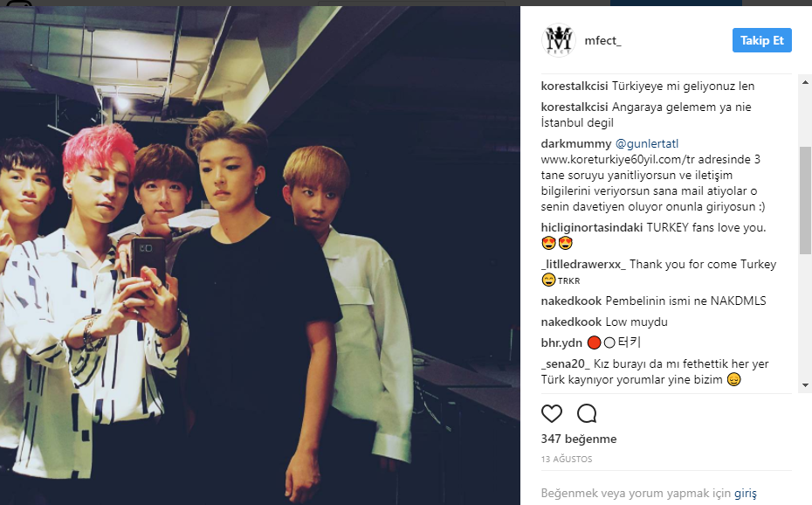The width and height of the screenshot is (812, 505).
Task: Open hicliginortasindaki commenter profile
Action: point(592,227)
